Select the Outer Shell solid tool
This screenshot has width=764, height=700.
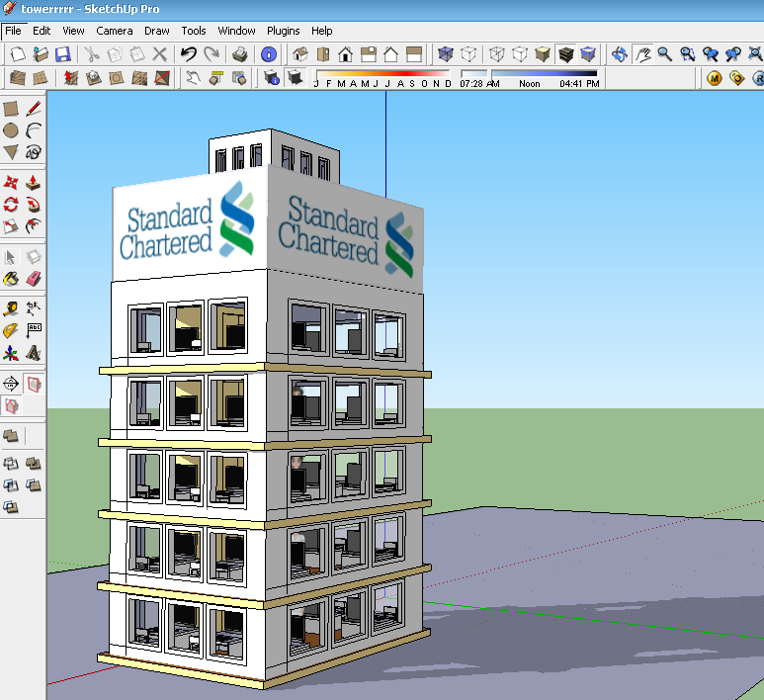(x=11, y=436)
